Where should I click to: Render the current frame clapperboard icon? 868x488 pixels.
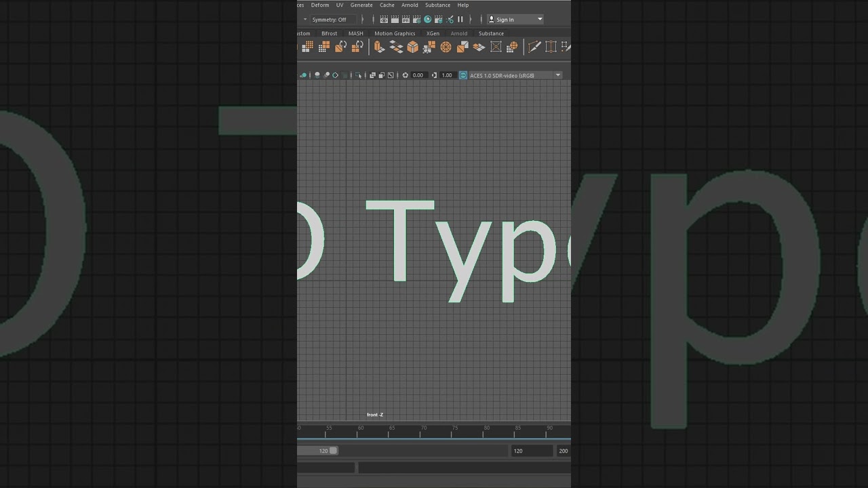pos(395,20)
